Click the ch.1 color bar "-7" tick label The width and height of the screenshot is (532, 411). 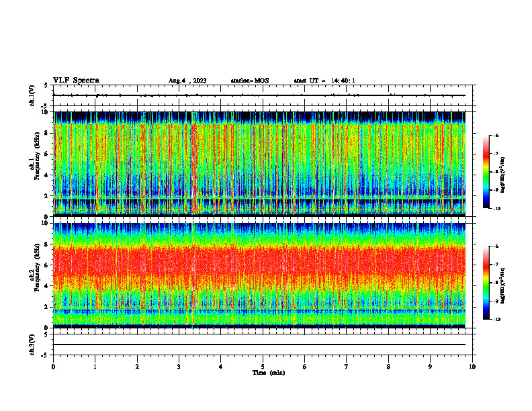point(496,154)
